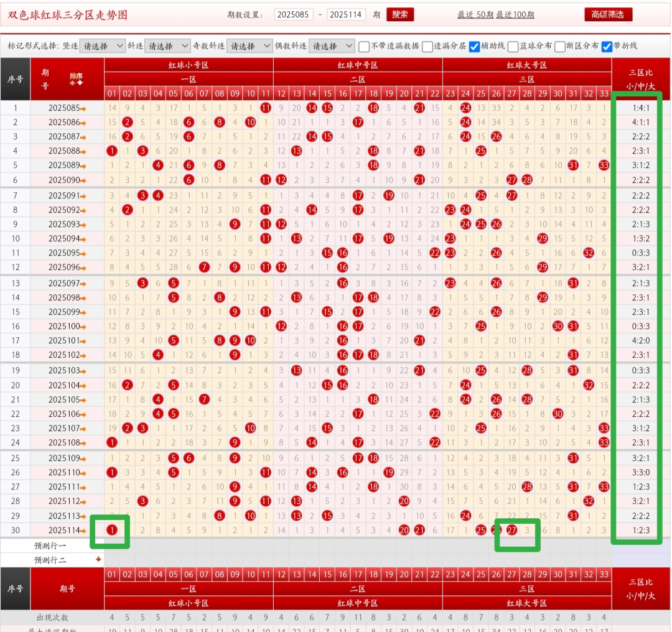Uncheck the 辅助线 checkbox

click(x=474, y=46)
